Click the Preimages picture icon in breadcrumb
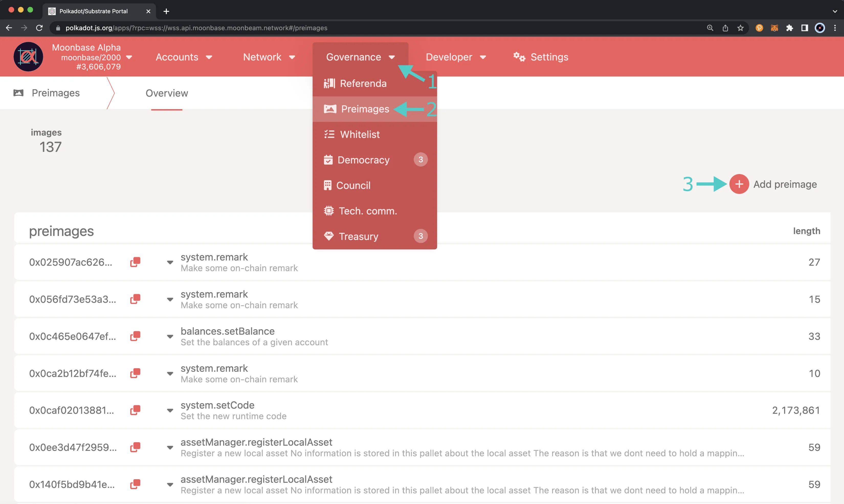Screen dimensions: 844x504 (x=18, y=93)
